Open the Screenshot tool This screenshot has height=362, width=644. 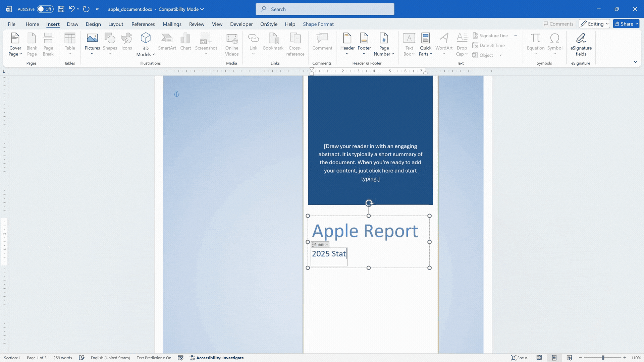(206, 45)
